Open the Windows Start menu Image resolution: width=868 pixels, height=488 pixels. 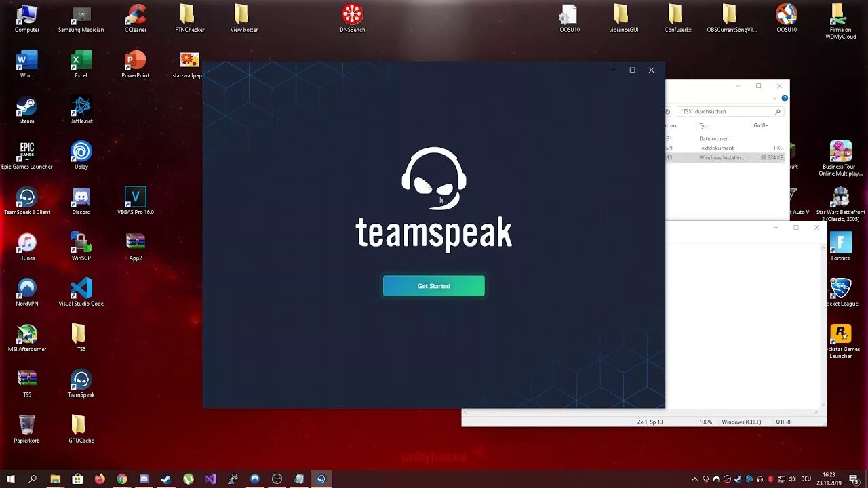coord(11,479)
